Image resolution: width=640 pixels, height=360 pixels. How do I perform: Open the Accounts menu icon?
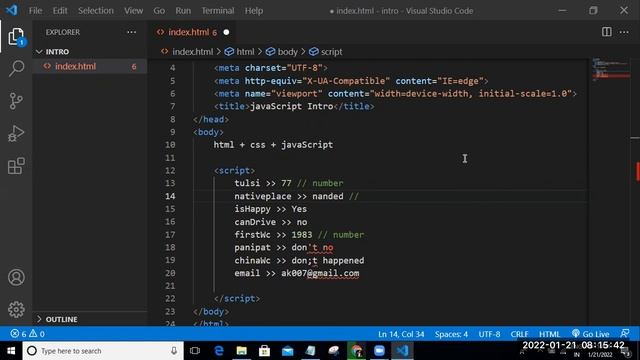16,277
